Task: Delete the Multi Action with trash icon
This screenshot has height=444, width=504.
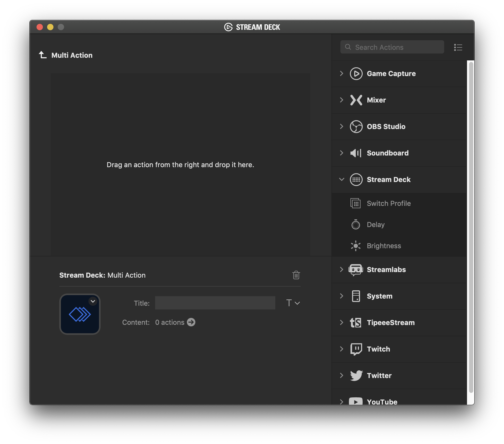Action: (x=296, y=275)
